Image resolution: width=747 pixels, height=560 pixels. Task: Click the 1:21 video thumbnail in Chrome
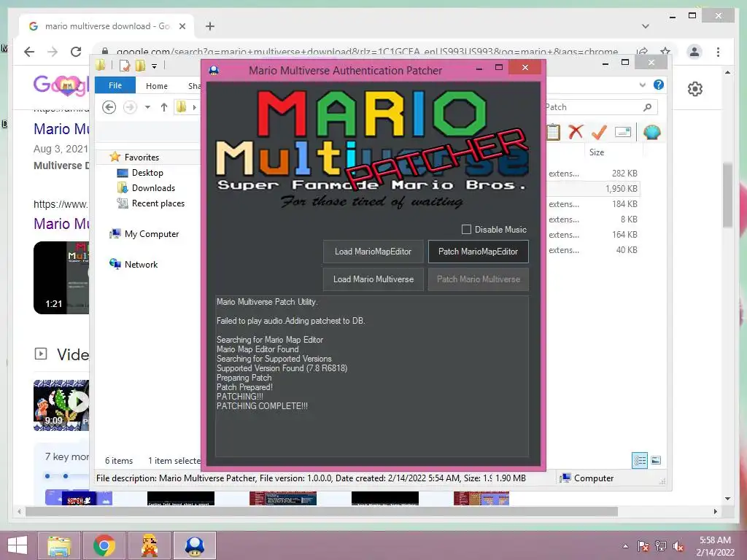(x=61, y=278)
